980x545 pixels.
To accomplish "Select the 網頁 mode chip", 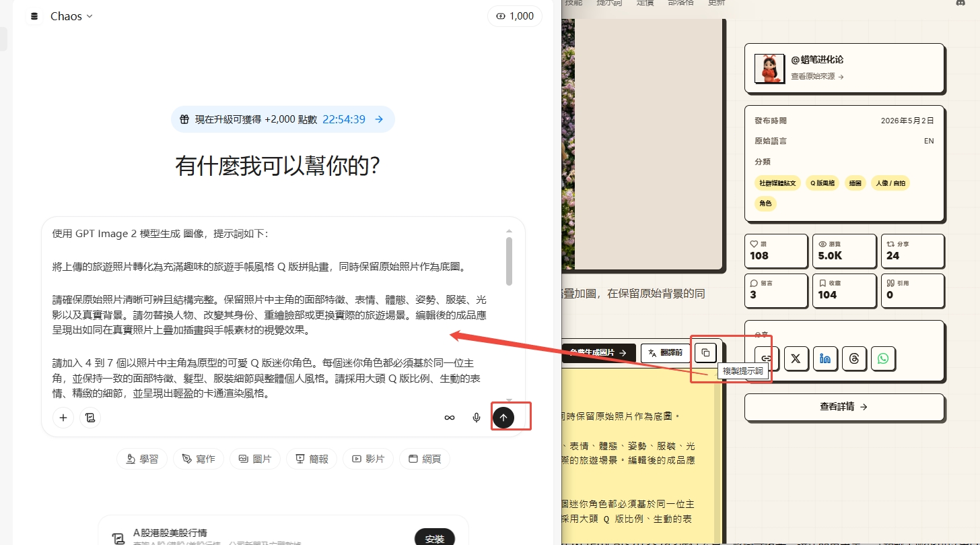I will 425,459.
